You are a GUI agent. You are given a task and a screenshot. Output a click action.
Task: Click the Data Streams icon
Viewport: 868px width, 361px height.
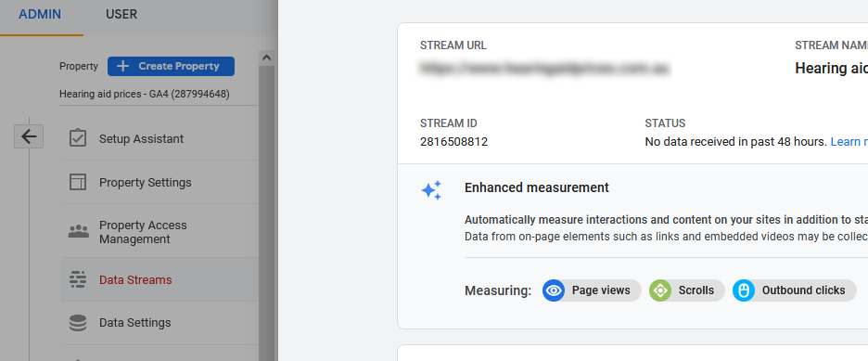tap(78, 279)
